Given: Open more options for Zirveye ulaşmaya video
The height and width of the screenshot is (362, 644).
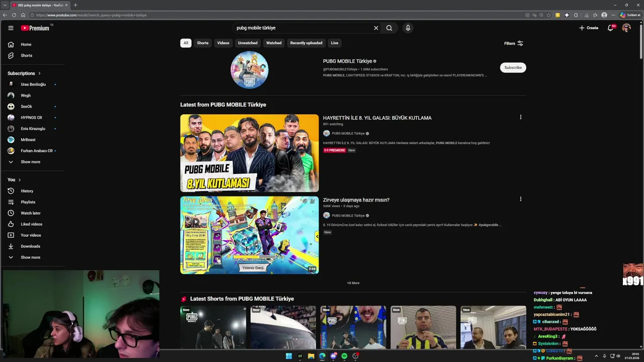Looking at the screenshot, I should [521, 199].
